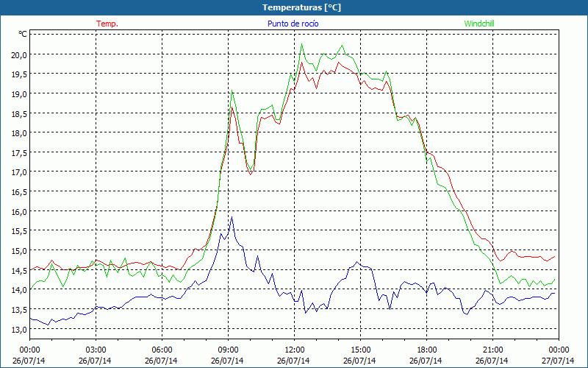Click the 15,0 y-axis value
The height and width of the screenshot is (368, 588).
(x=19, y=250)
